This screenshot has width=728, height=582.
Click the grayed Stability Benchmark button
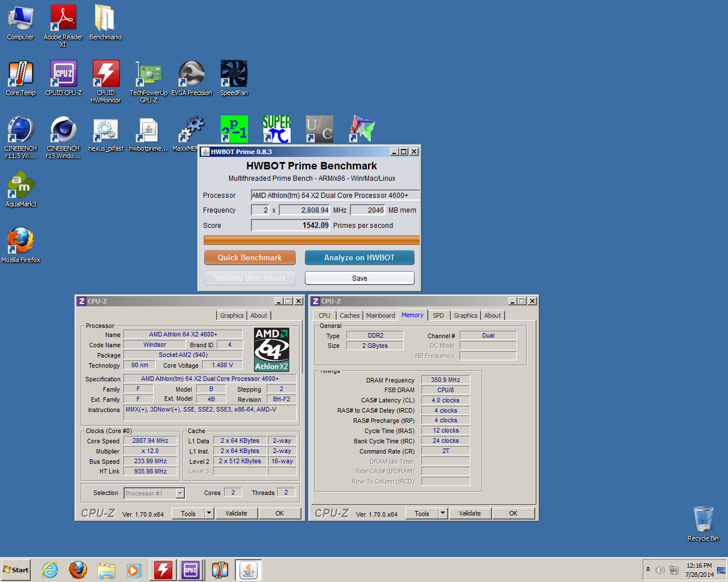250,278
